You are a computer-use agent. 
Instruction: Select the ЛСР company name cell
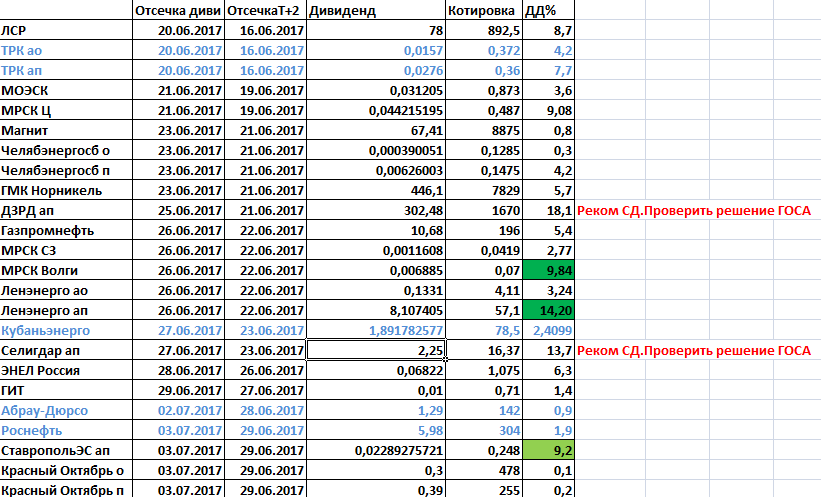coord(66,30)
